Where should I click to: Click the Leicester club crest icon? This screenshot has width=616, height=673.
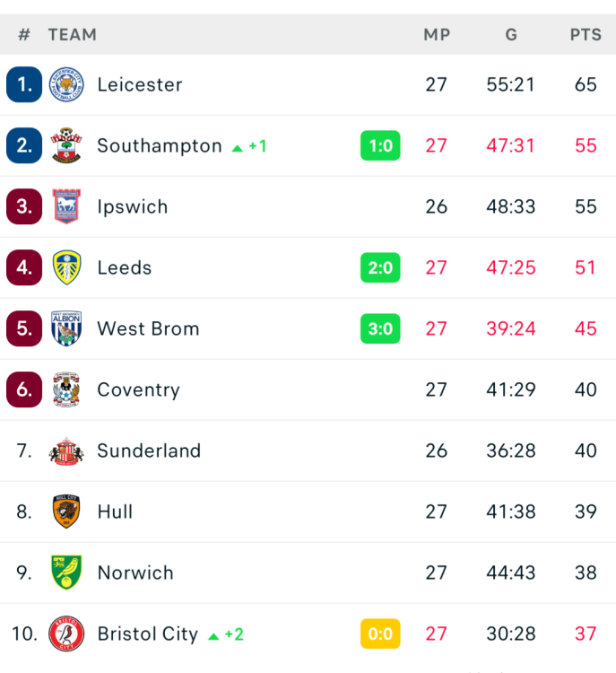[66, 84]
